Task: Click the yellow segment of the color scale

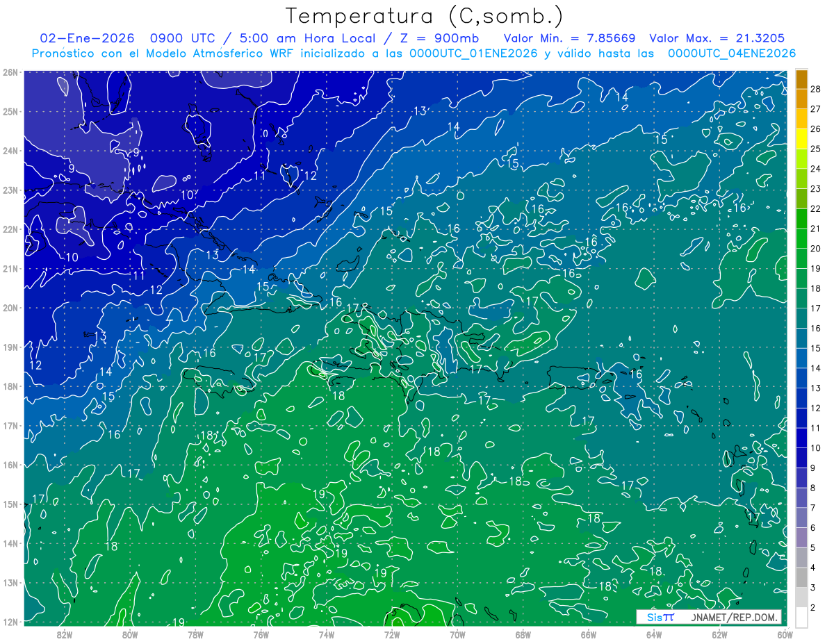Action: [801, 138]
